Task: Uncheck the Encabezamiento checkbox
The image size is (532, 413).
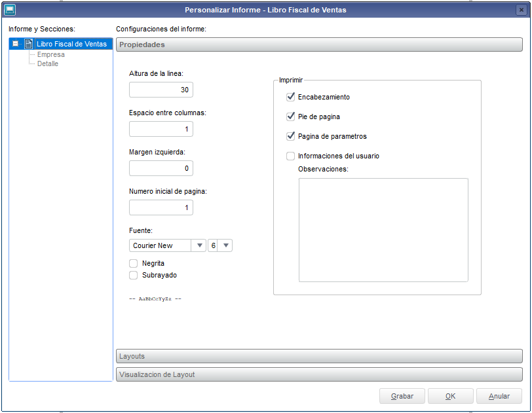Action: point(291,97)
